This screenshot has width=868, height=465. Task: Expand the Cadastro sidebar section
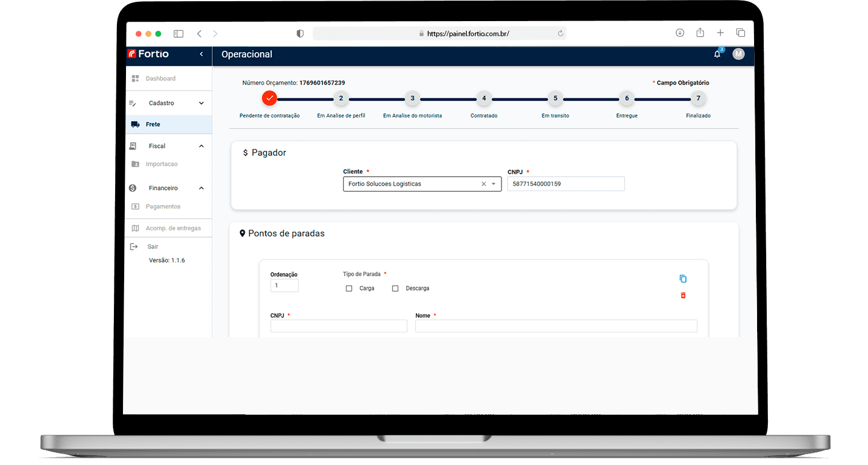201,103
